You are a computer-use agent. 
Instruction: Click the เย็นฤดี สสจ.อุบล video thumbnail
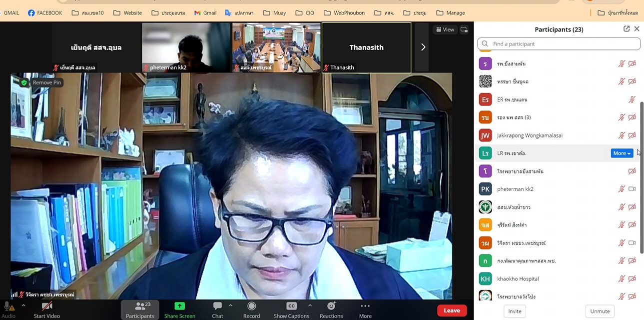(96, 47)
